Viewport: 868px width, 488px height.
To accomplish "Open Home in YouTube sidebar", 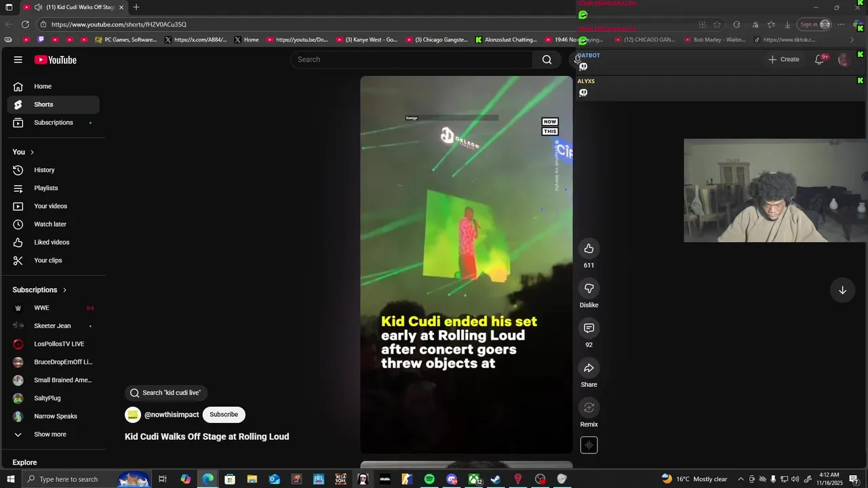I will point(54,86).
